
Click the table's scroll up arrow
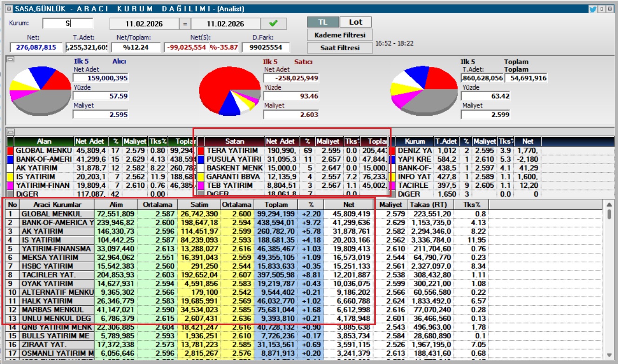pos(608,205)
